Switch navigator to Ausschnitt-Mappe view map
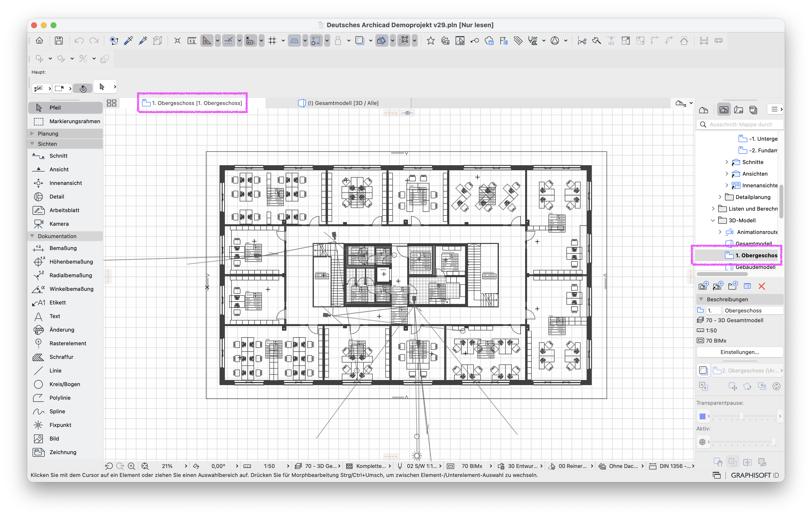Image resolution: width=812 pixels, height=518 pixels. pyautogui.click(x=724, y=110)
